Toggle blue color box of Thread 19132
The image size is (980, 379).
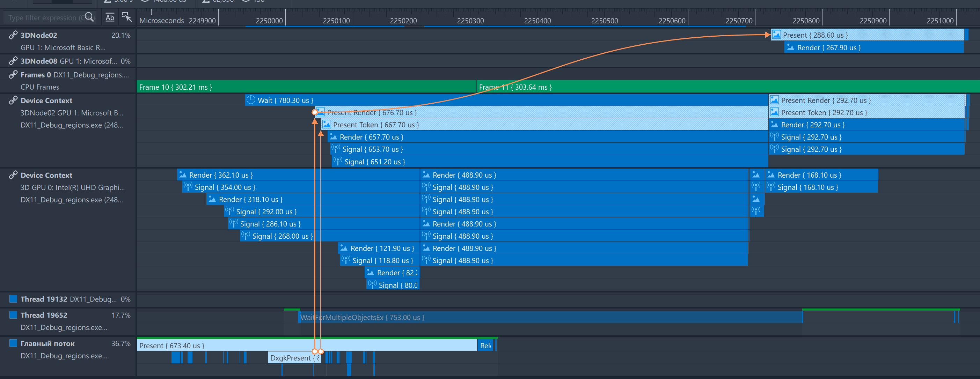[13, 299]
